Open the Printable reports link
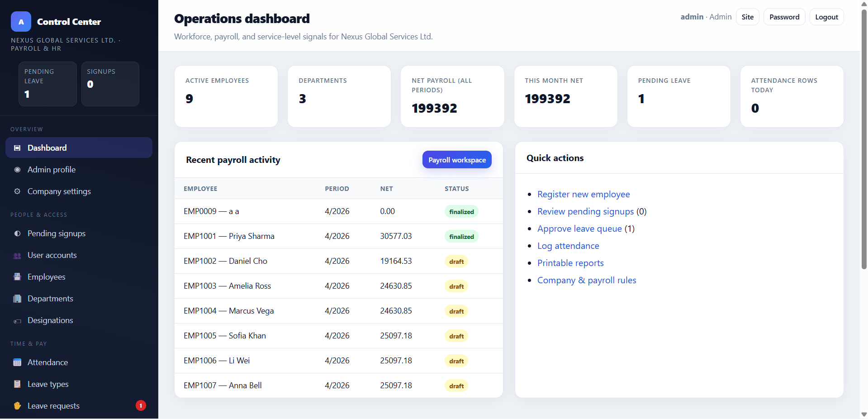The height and width of the screenshot is (419, 868). click(570, 263)
